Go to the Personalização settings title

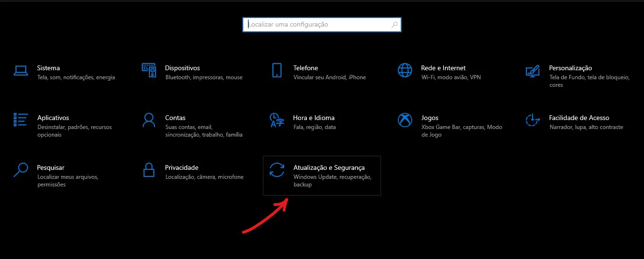point(570,68)
